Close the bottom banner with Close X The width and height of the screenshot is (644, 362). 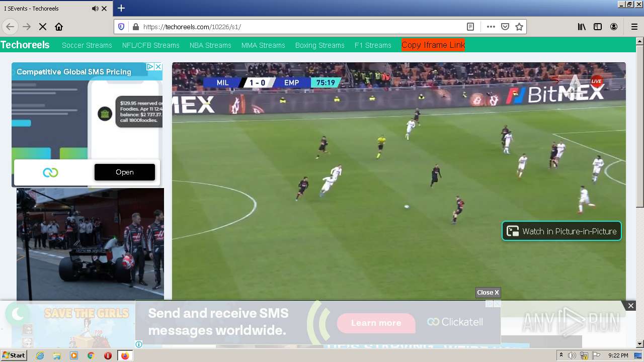488,293
